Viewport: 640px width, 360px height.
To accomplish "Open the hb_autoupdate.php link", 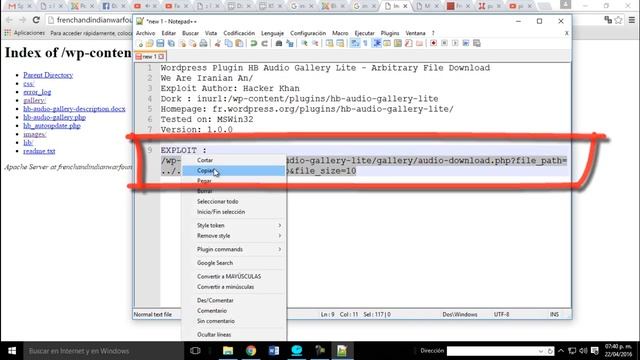I will pos(52,126).
